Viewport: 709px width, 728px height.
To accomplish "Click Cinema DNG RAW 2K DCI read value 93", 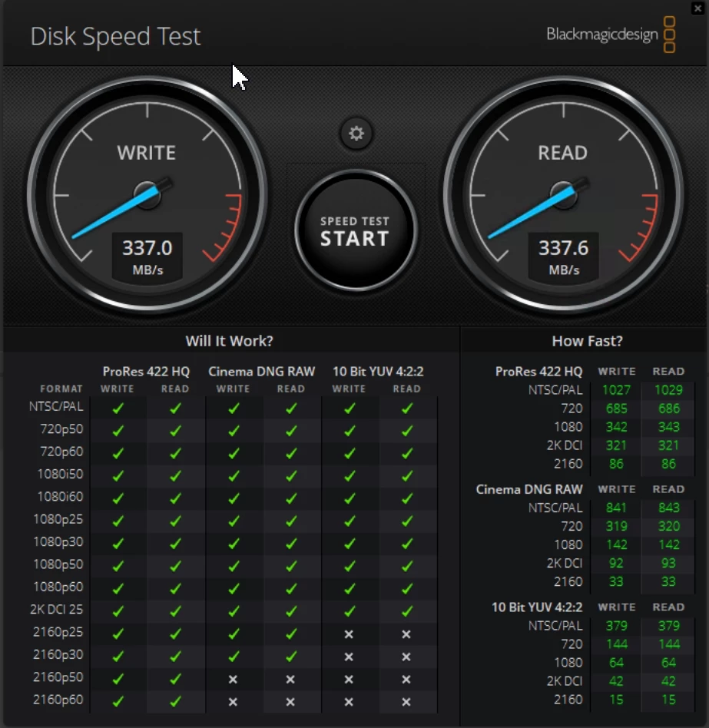I will (x=668, y=563).
